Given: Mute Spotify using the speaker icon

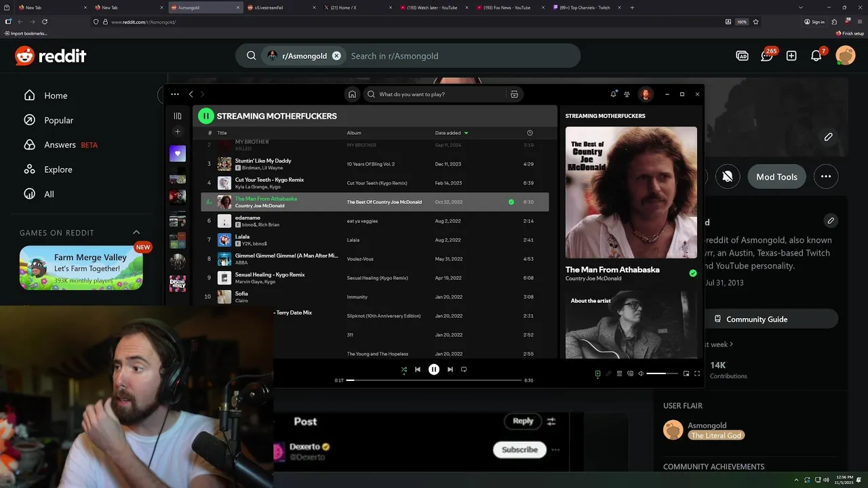Looking at the screenshot, I should tap(641, 373).
